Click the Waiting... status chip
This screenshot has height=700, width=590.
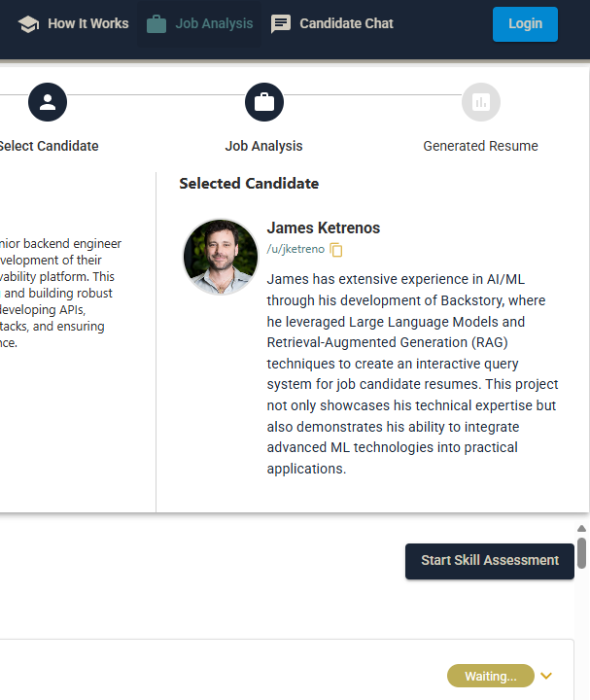tap(490, 676)
